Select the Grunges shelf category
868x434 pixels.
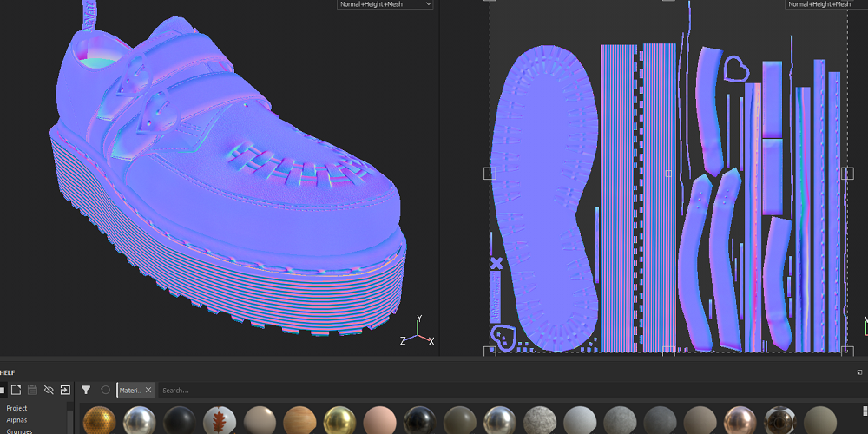(19, 431)
